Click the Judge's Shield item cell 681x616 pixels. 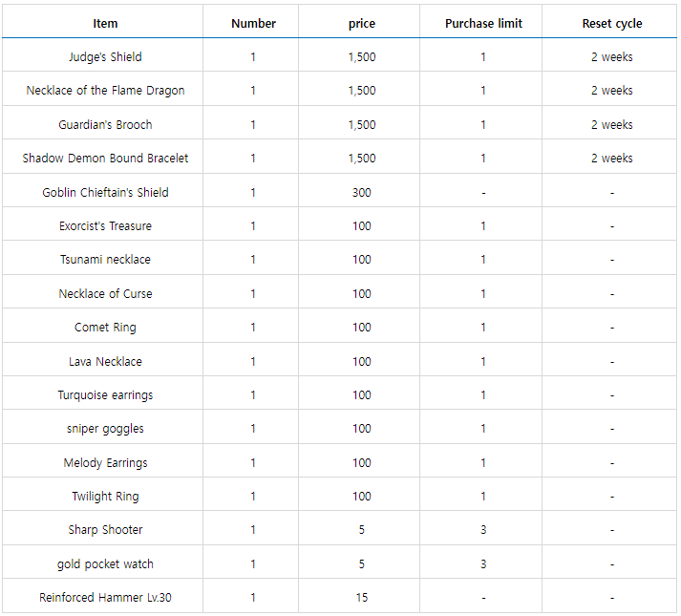pos(105,57)
